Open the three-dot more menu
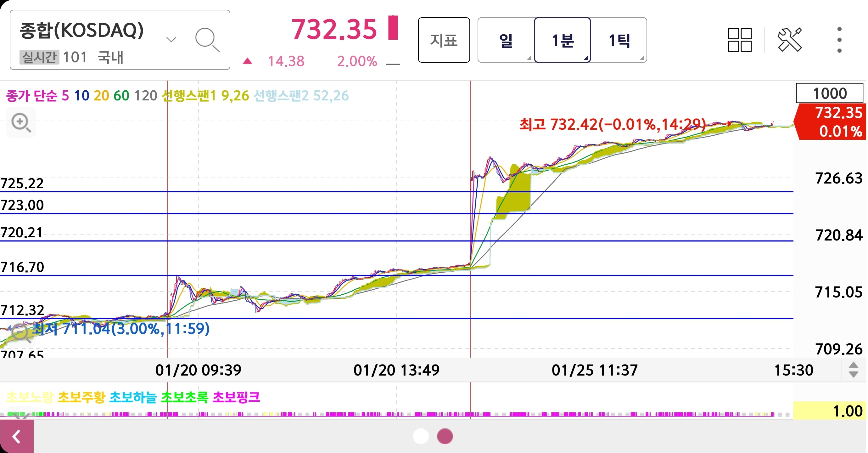Viewport: 868px width, 453px height. click(839, 40)
